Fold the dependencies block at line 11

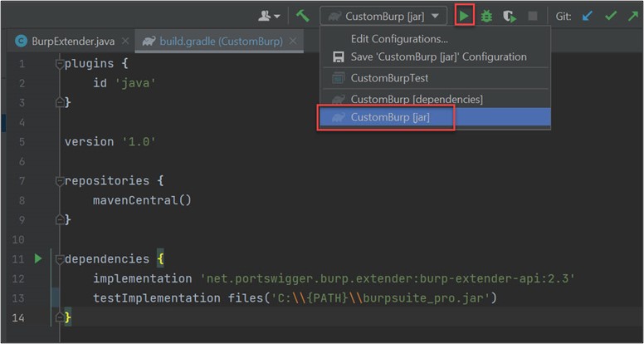coord(59,259)
